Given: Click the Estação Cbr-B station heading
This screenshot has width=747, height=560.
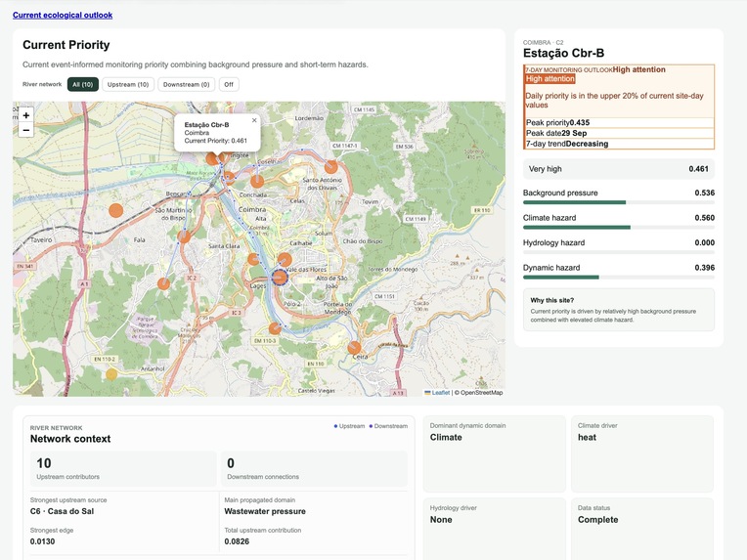Looking at the screenshot, I should point(563,53).
